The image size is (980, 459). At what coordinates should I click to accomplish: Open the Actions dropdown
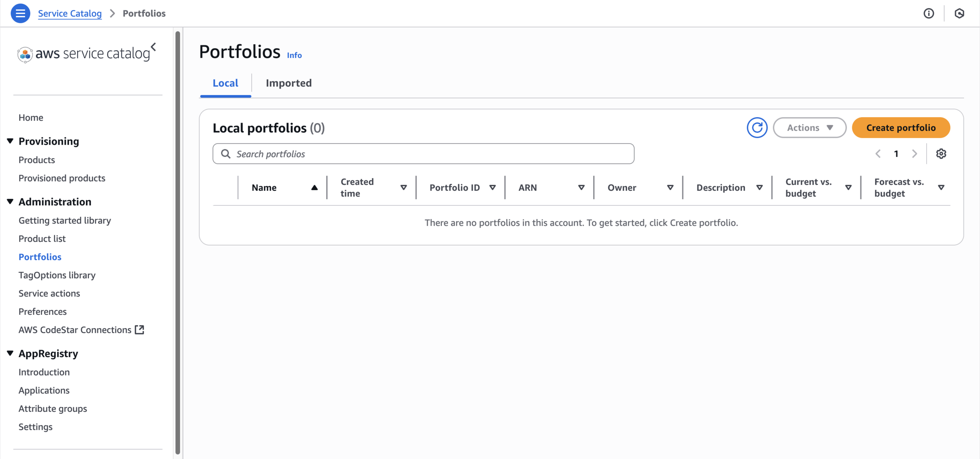click(x=809, y=128)
